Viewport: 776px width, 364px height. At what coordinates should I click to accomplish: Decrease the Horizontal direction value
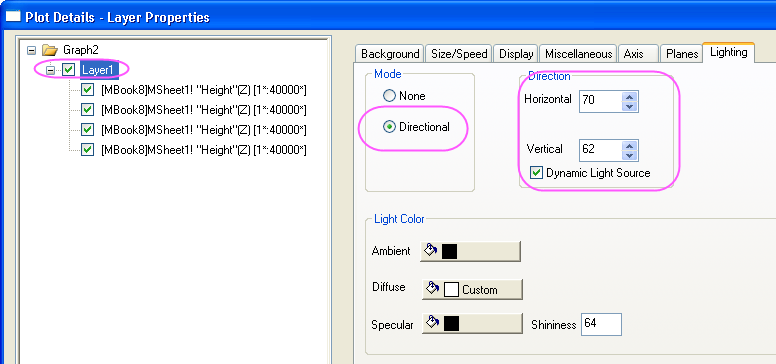630,106
